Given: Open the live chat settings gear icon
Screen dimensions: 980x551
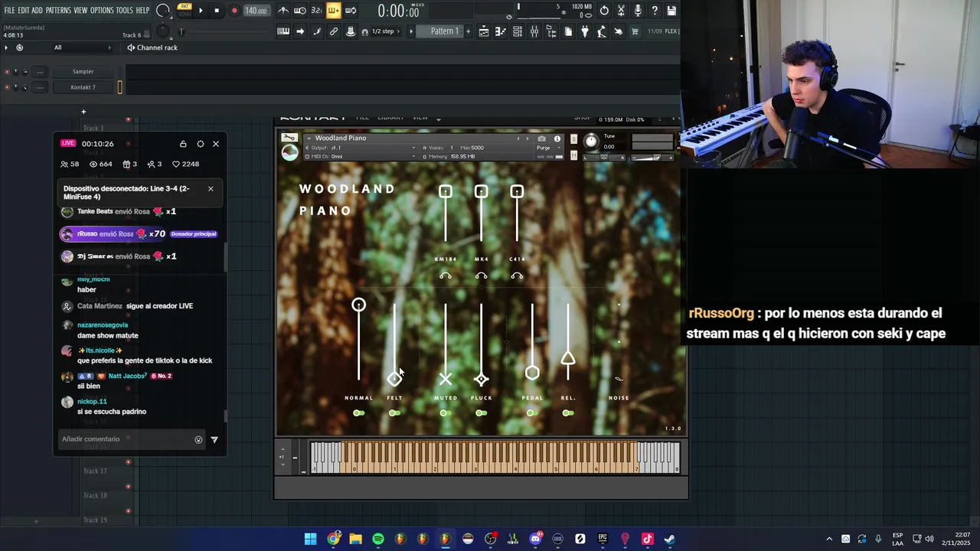Looking at the screenshot, I should coord(201,144).
